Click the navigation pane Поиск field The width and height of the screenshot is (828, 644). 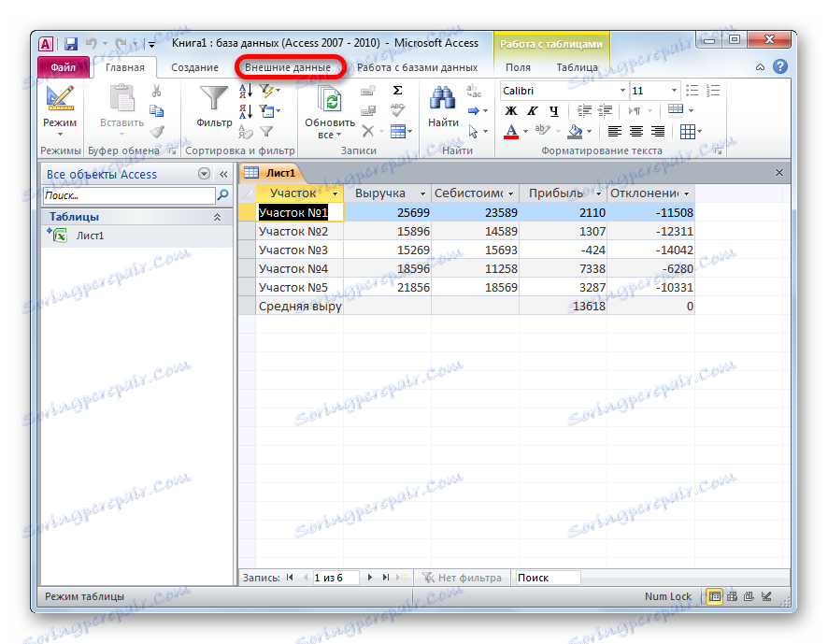tap(129, 195)
